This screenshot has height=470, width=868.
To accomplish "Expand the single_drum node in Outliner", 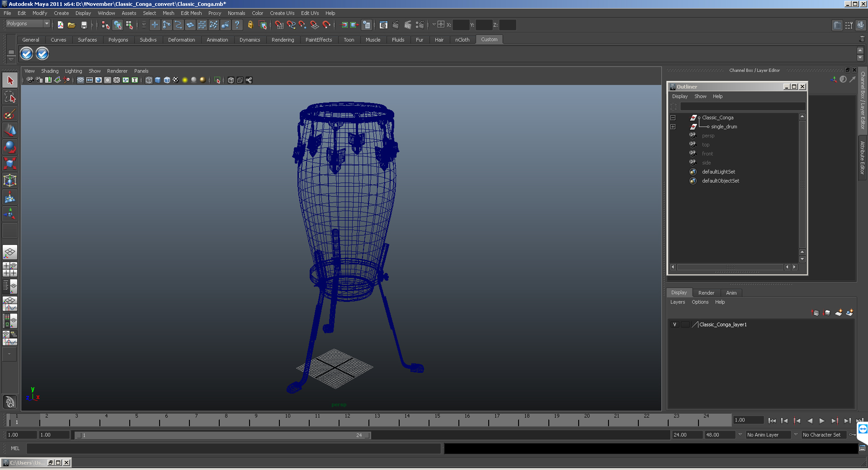I will click(x=673, y=127).
